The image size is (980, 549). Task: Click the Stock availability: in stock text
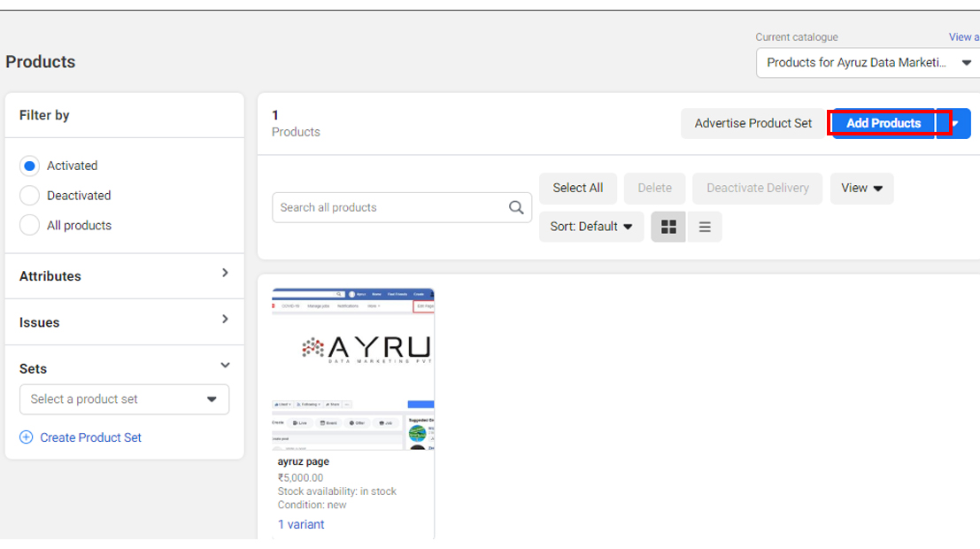pyautogui.click(x=337, y=491)
